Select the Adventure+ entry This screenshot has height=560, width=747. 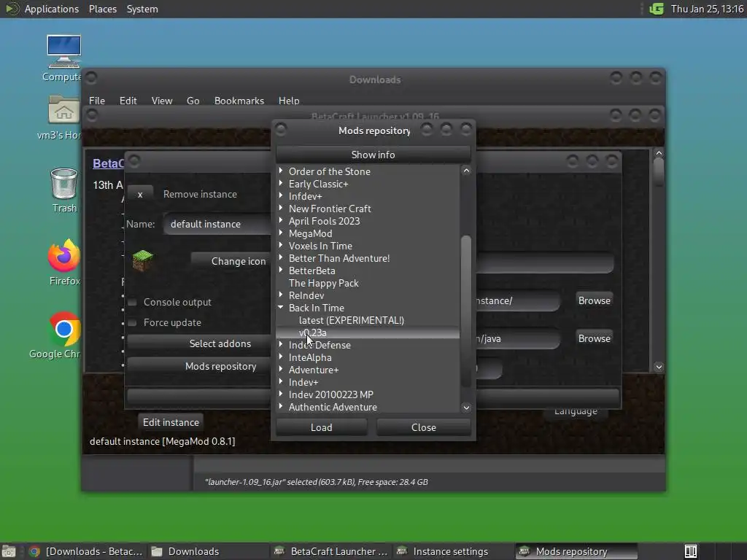(314, 370)
